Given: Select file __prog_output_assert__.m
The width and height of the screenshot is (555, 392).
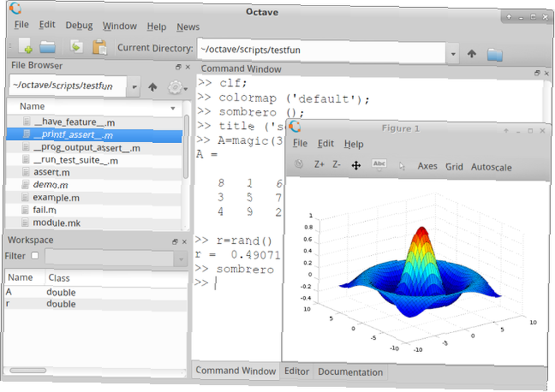Looking at the screenshot, I should click(x=94, y=148).
